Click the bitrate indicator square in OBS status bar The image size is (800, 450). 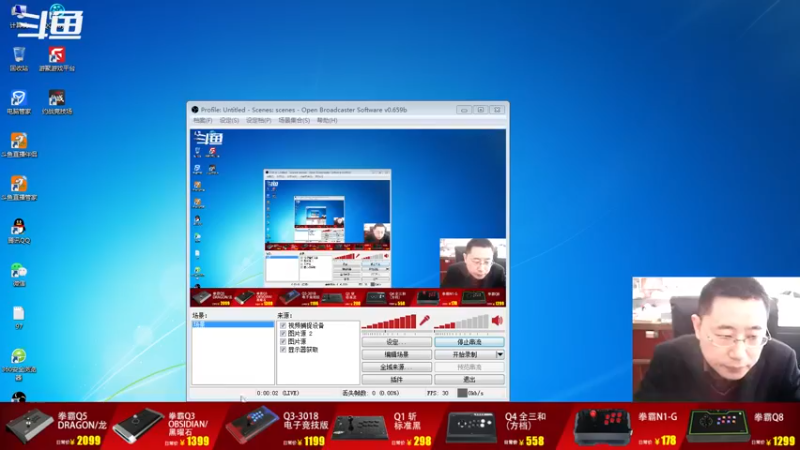click(462, 393)
